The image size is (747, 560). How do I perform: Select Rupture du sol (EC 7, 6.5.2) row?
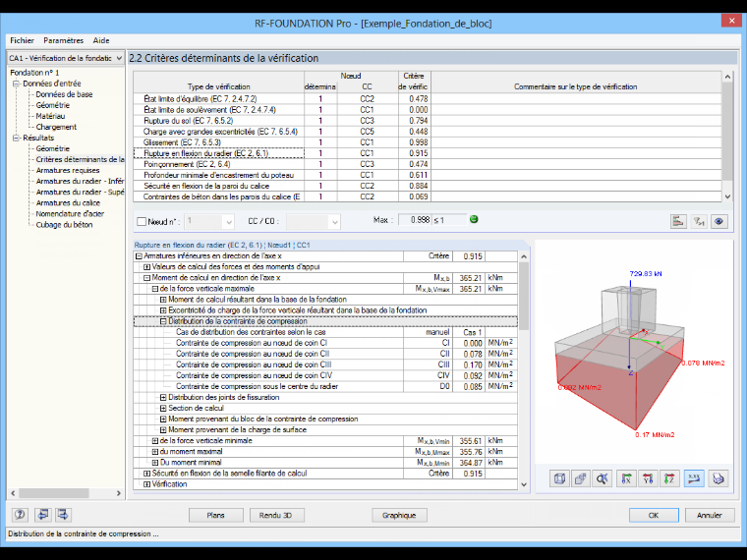tap(218, 121)
